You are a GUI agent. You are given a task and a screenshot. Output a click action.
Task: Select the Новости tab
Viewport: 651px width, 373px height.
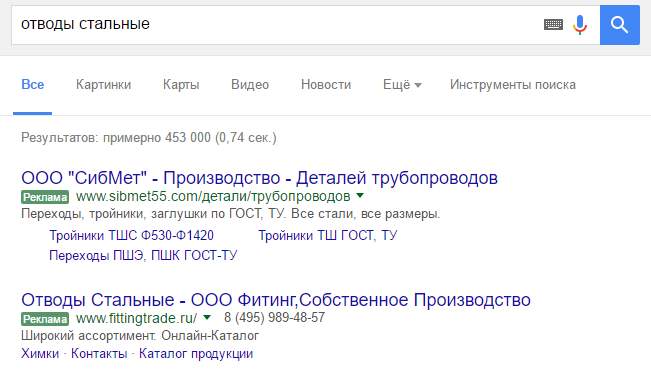point(326,85)
